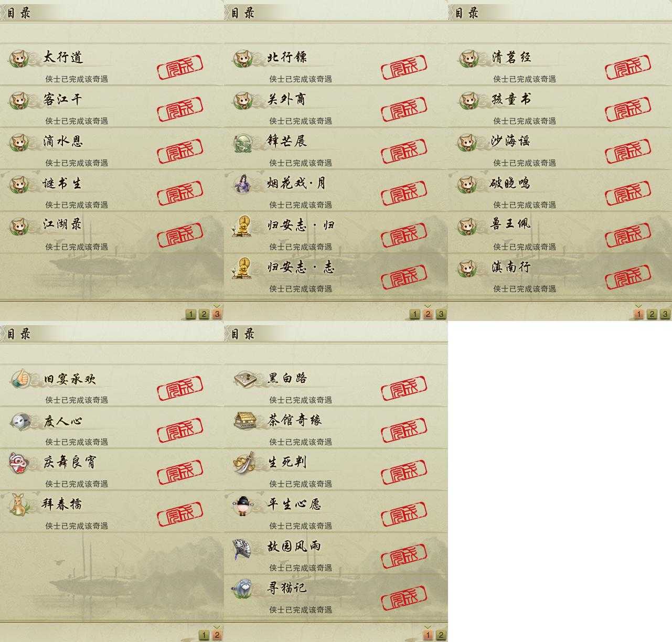Switch to page 1 in the 太行道 panel

(x=191, y=314)
